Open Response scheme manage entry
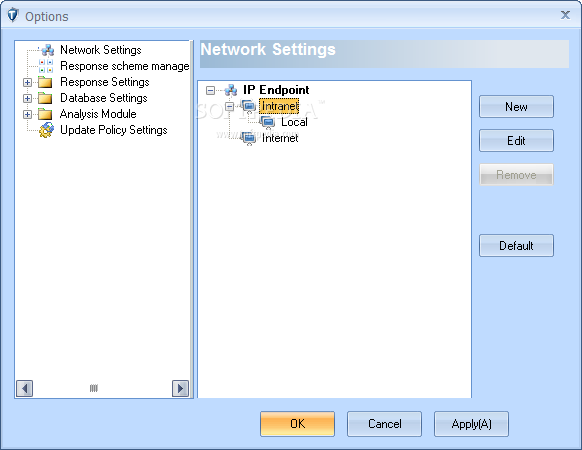 point(125,66)
